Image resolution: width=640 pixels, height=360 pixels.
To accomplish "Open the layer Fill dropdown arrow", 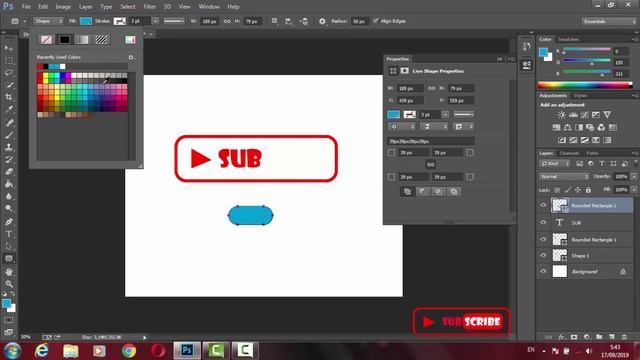I will click(634, 190).
